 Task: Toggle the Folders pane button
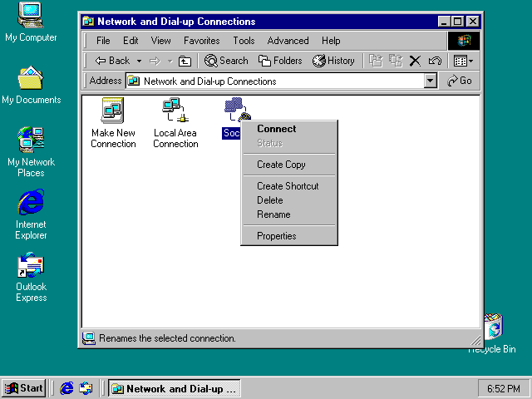coord(280,61)
